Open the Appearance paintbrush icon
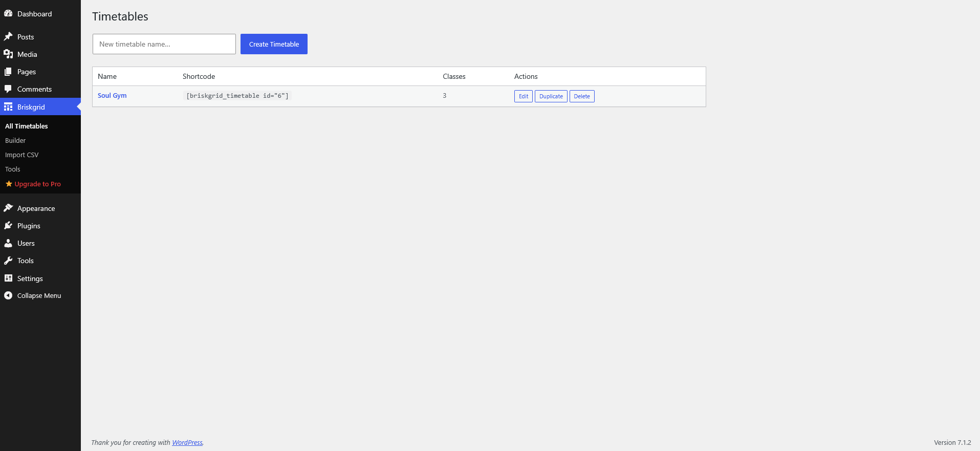 (x=8, y=208)
